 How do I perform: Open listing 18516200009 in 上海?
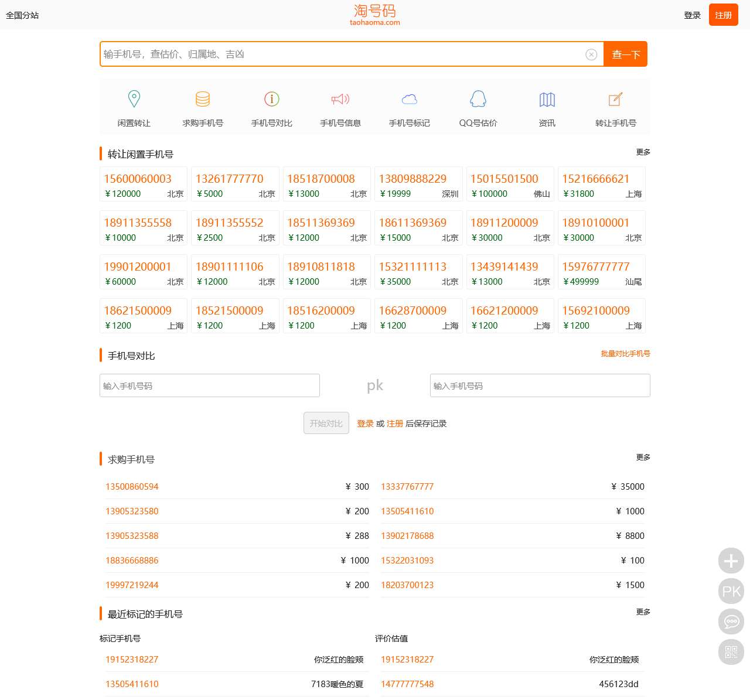click(327, 316)
